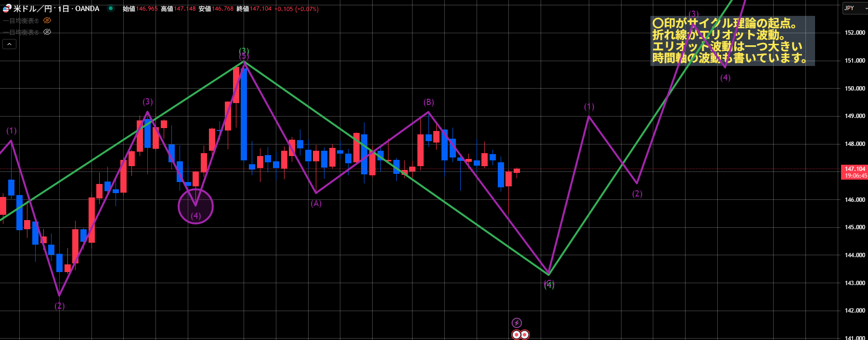Select the second 一目均衡表 indicator legend
Image resolution: width=868 pixels, height=340 pixels.
21,32
